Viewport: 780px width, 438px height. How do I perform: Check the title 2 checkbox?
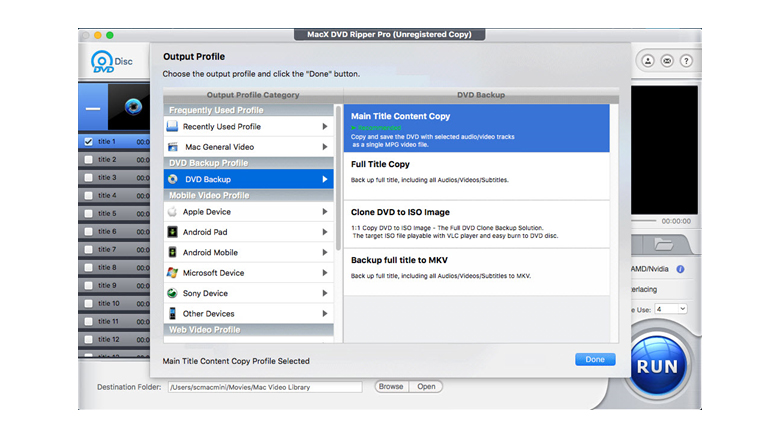[x=89, y=160]
